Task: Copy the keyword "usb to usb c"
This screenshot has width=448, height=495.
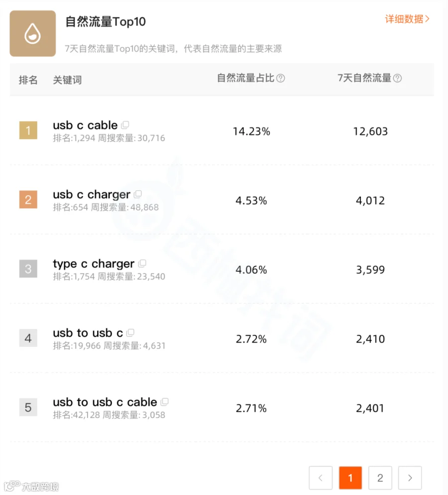Action: click(130, 333)
